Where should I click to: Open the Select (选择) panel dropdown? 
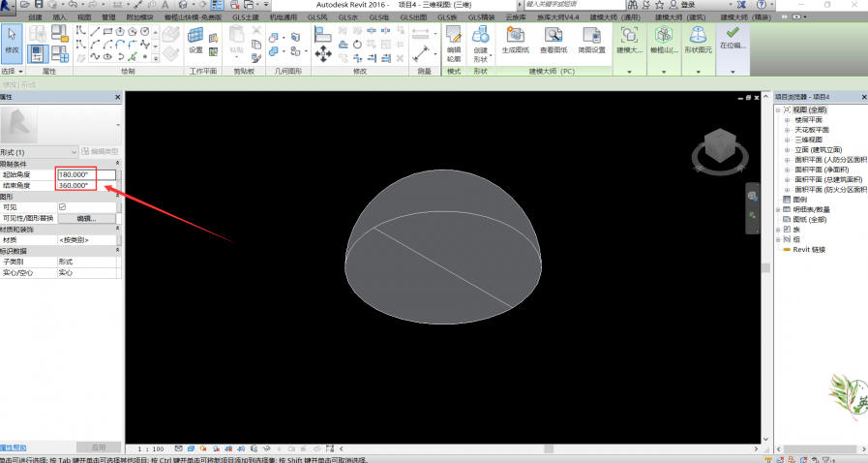click(12, 72)
